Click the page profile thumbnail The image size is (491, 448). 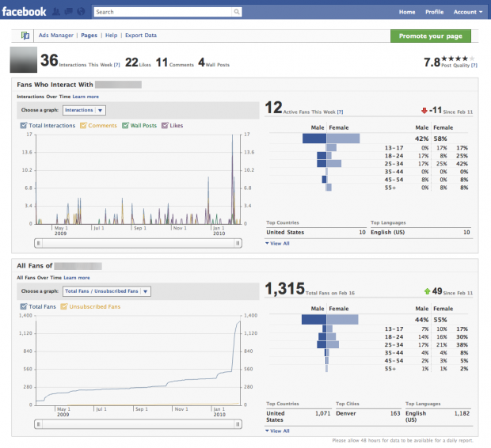pos(24,60)
